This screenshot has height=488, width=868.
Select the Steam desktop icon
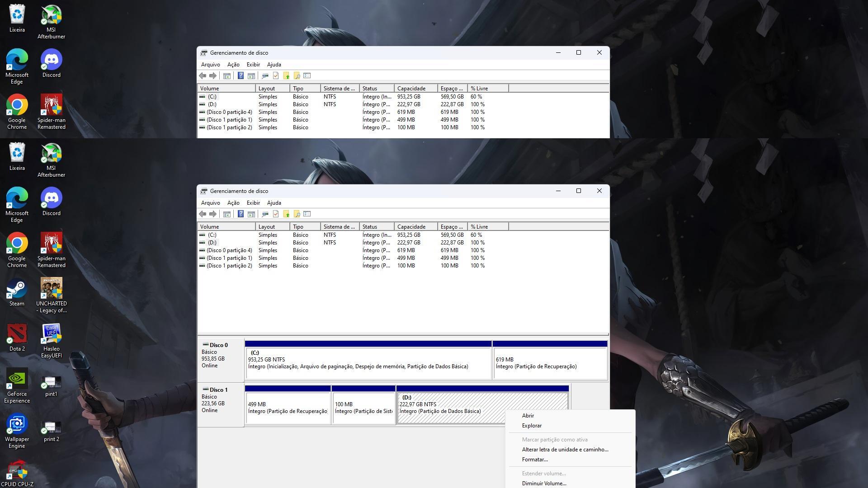coord(17,293)
